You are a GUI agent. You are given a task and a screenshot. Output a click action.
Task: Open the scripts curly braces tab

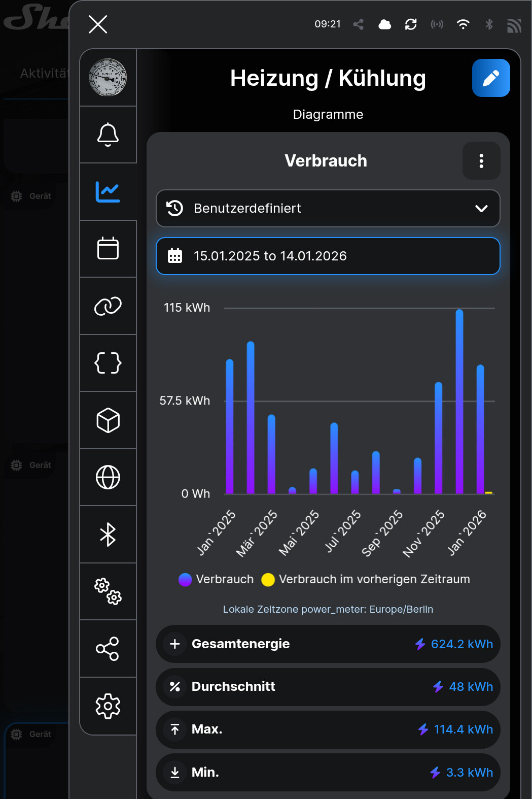pyautogui.click(x=108, y=363)
